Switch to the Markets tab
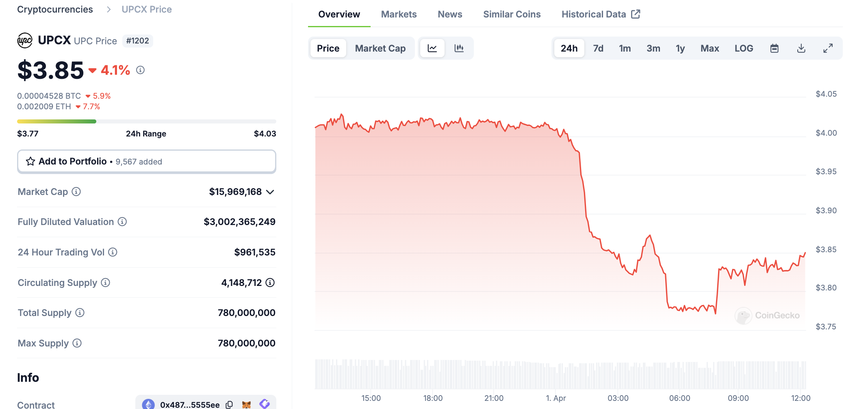 [x=399, y=14]
